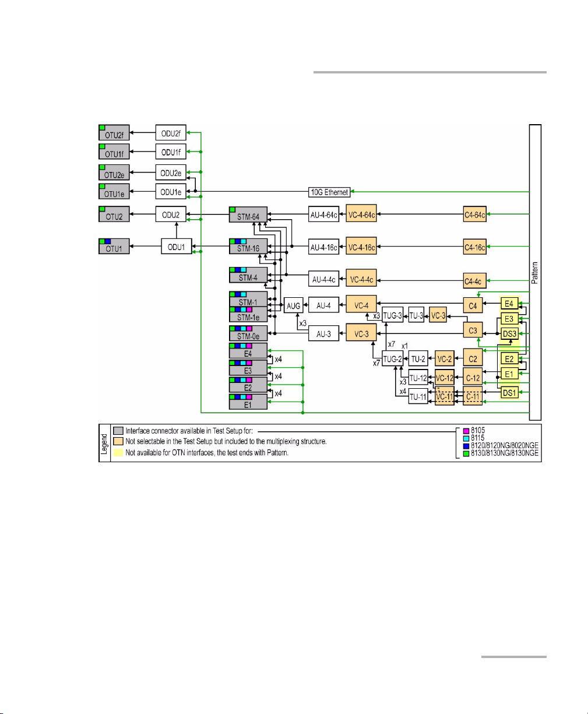
Task: Click the blue 8120/8120NG/8020NGE legend swatch
Action: coord(466,446)
